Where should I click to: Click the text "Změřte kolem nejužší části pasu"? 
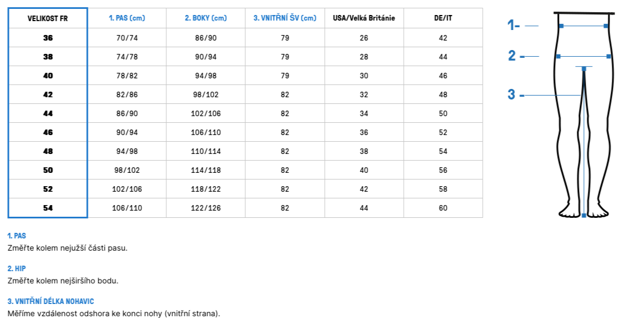[67, 248]
